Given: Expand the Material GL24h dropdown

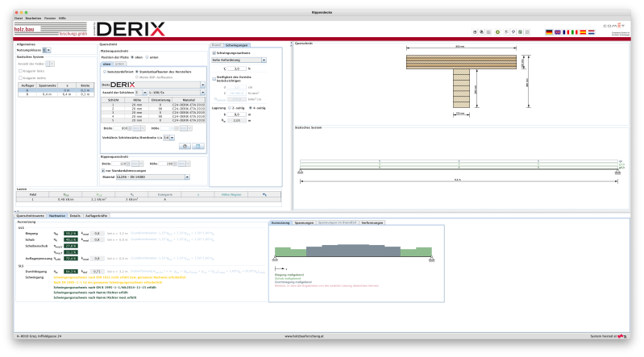Looking at the screenshot, I should click(x=187, y=176).
